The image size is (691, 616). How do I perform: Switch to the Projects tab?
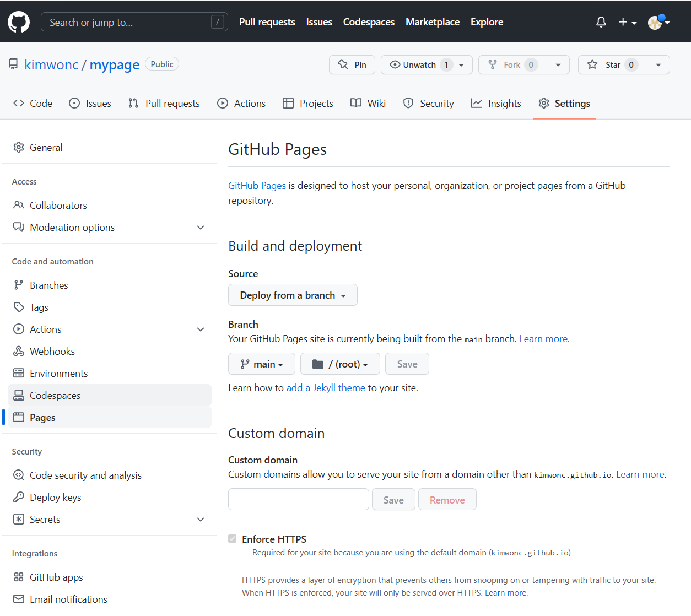(x=308, y=103)
